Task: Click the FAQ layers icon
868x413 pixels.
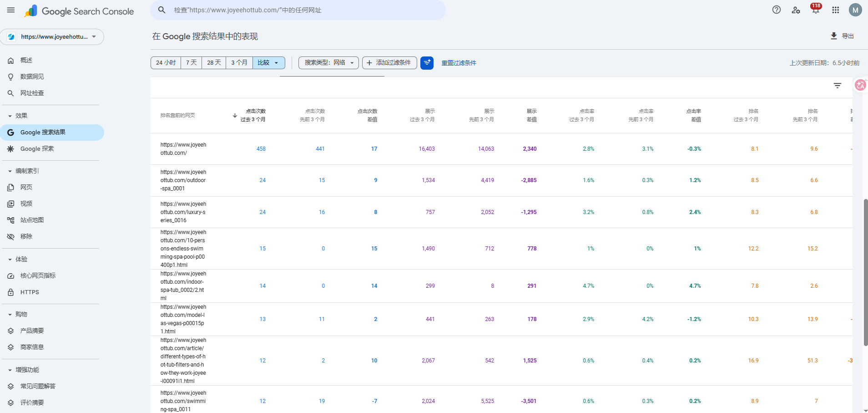Action: coord(11,387)
